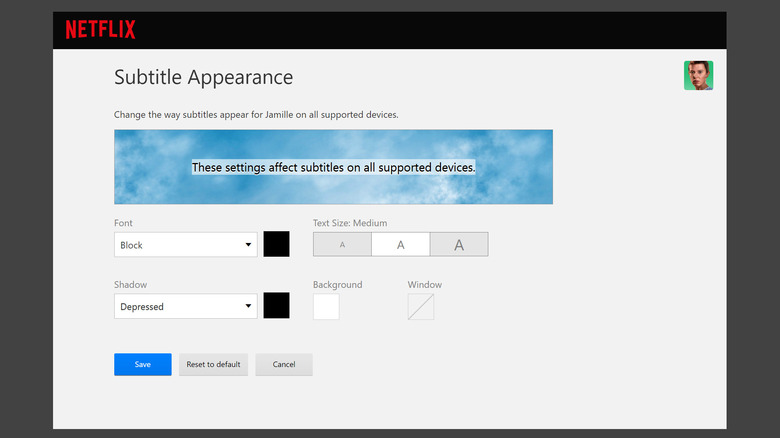780x438 pixels.
Task: Click the Shadow label text
Action: click(x=130, y=285)
